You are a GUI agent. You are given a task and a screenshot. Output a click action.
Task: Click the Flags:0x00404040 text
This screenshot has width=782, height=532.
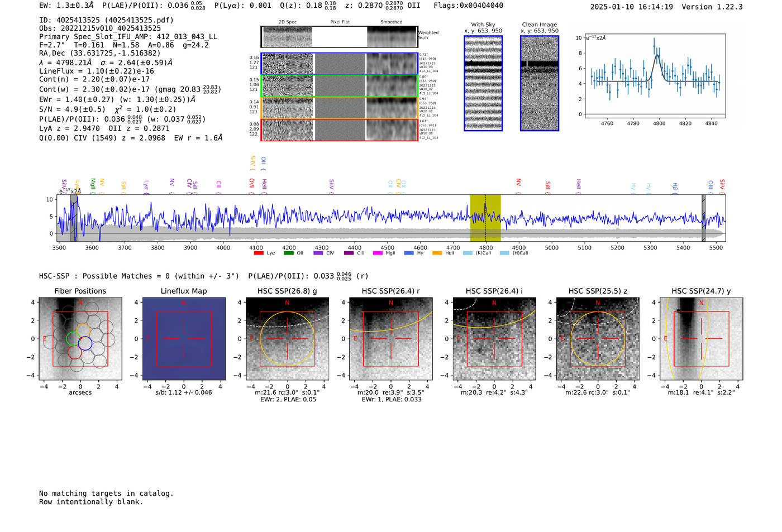point(468,6)
